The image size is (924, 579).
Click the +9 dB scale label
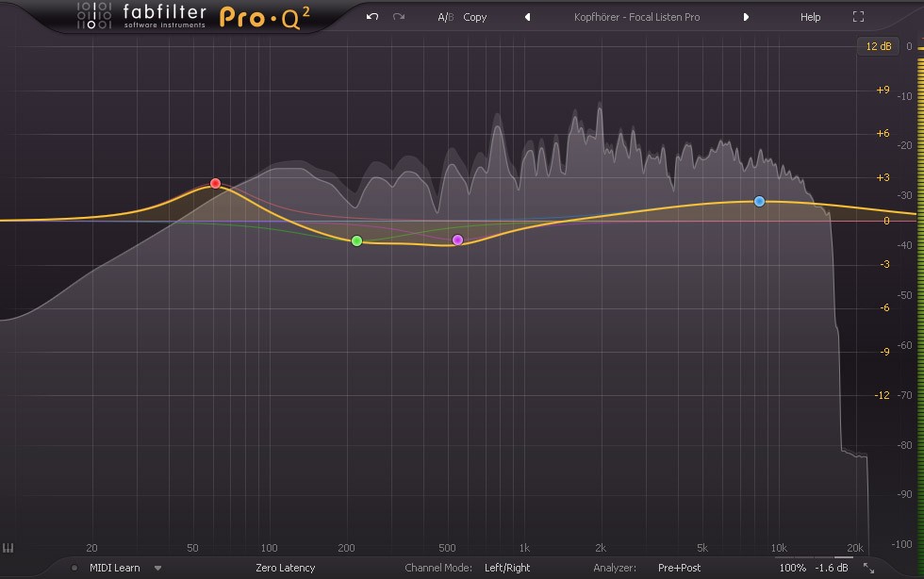click(883, 91)
